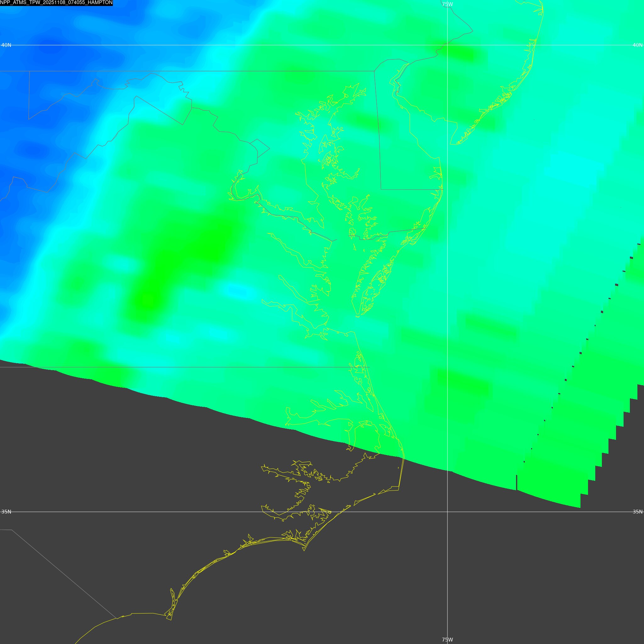
Task: Click the thin dark vertical gap in the swath
Action: click(517, 482)
